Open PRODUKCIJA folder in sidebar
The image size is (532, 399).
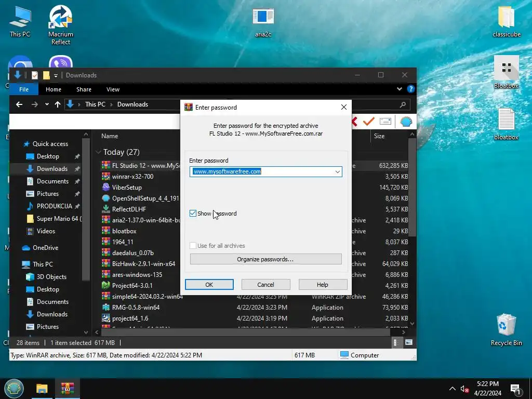tap(54, 206)
